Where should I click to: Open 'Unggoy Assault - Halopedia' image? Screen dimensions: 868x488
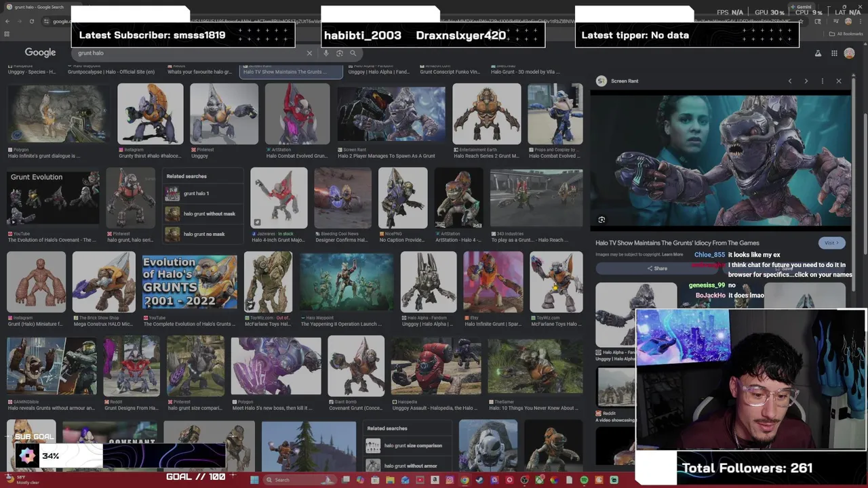click(435, 366)
